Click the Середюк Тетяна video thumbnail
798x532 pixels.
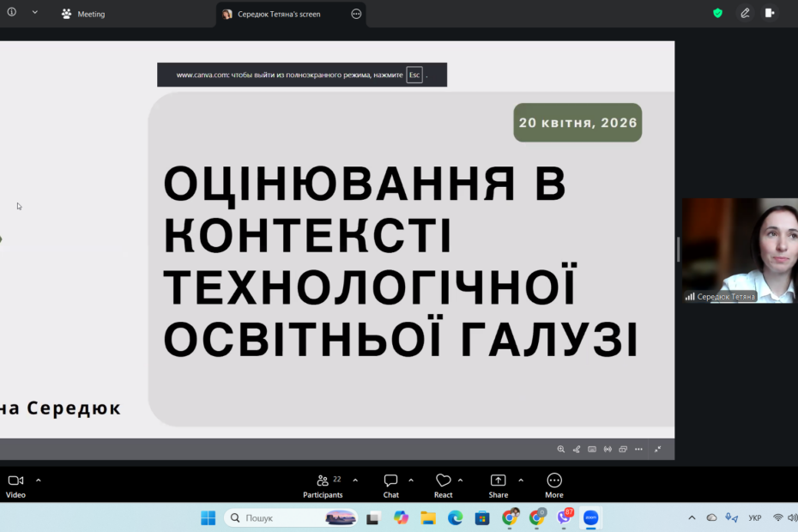click(x=739, y=251)
